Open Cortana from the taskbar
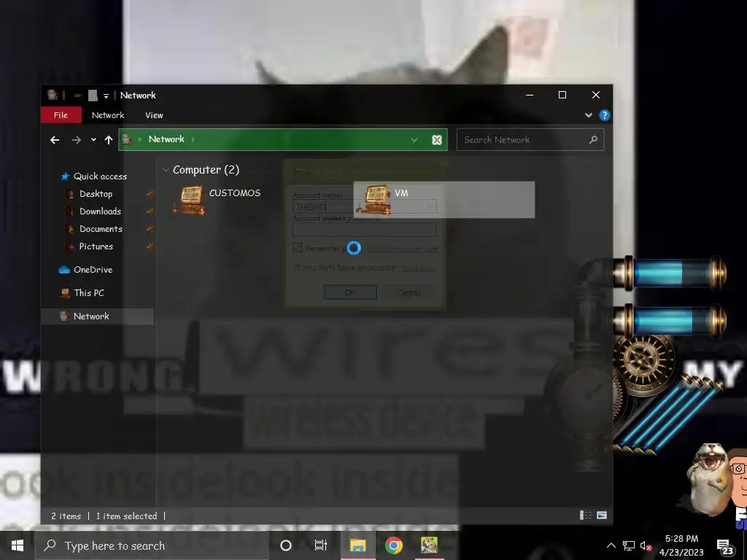The height and width of the screenshot is (560, 747). (x=286, y=545)
